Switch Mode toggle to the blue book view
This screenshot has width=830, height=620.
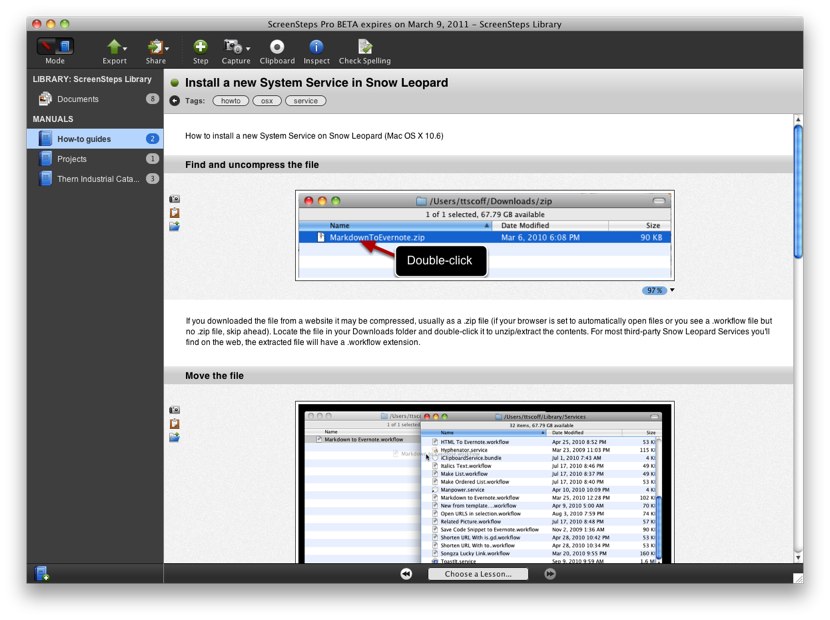pos(64,46)
